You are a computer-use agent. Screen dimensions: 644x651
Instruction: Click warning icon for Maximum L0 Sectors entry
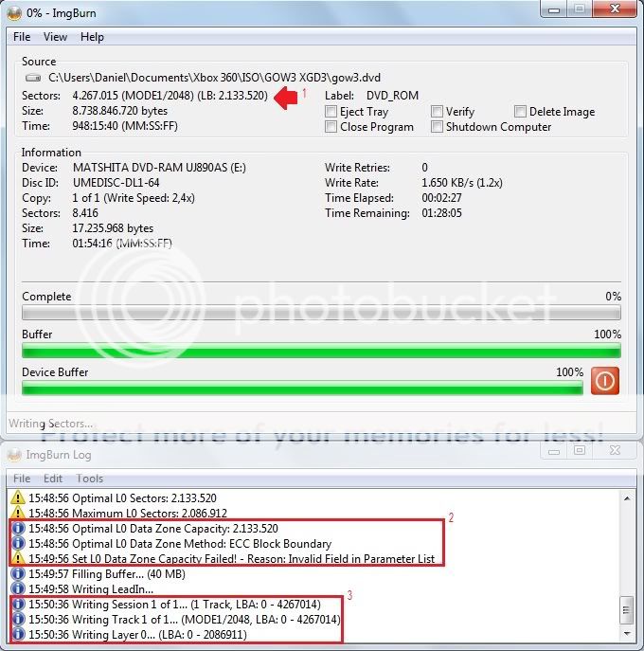(18, 514)
